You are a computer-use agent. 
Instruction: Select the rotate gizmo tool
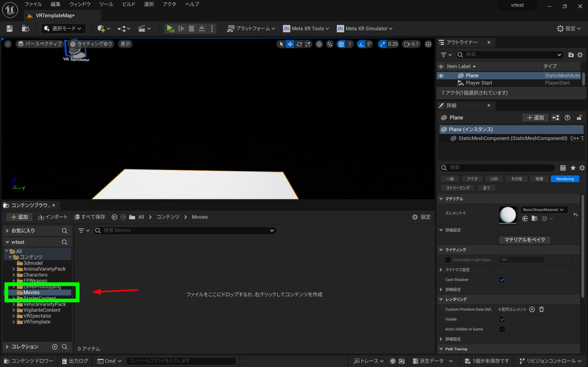pos(299,44)
